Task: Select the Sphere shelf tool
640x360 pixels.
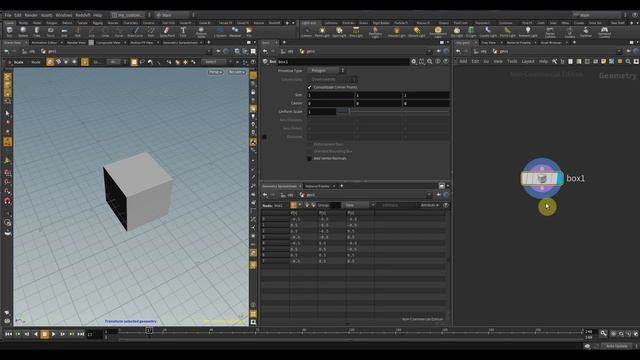Action: 23,32
